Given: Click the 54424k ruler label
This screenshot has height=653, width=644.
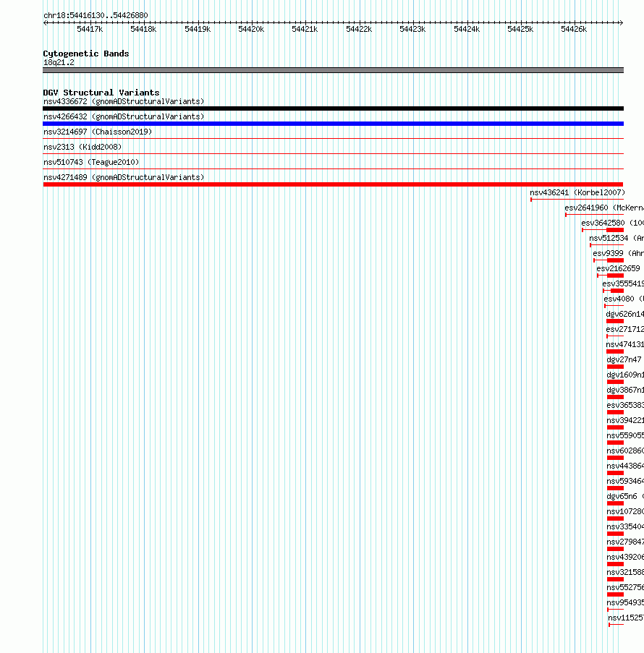Looking at the screenshot, I should pos(467,29).
